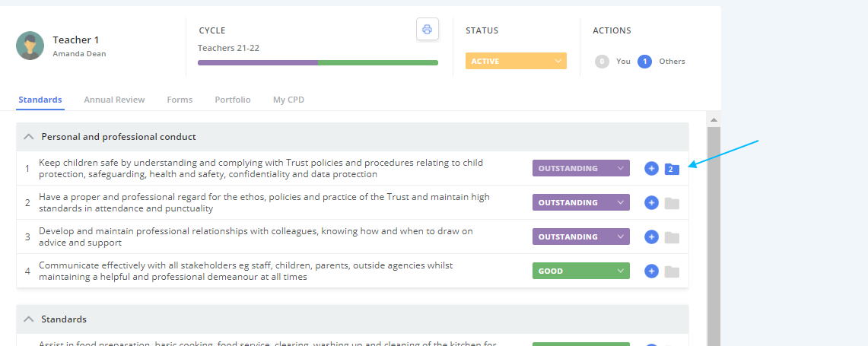This screenshot has width=868, height=346.
Task: Open the Annual Review tab
Action: (114, 100)
